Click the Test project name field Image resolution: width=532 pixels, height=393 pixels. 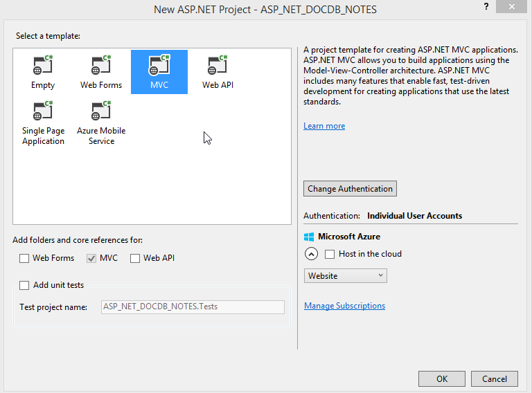click(x=193, y=307)
